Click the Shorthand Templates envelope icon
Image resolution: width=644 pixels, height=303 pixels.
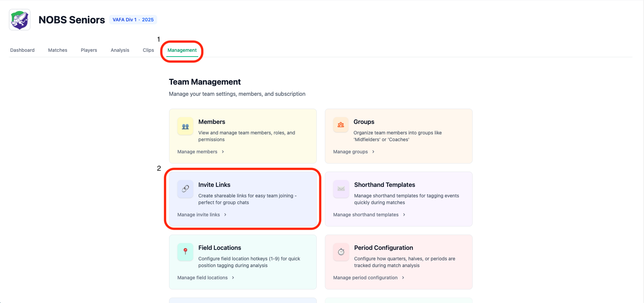tap(341, 189)
